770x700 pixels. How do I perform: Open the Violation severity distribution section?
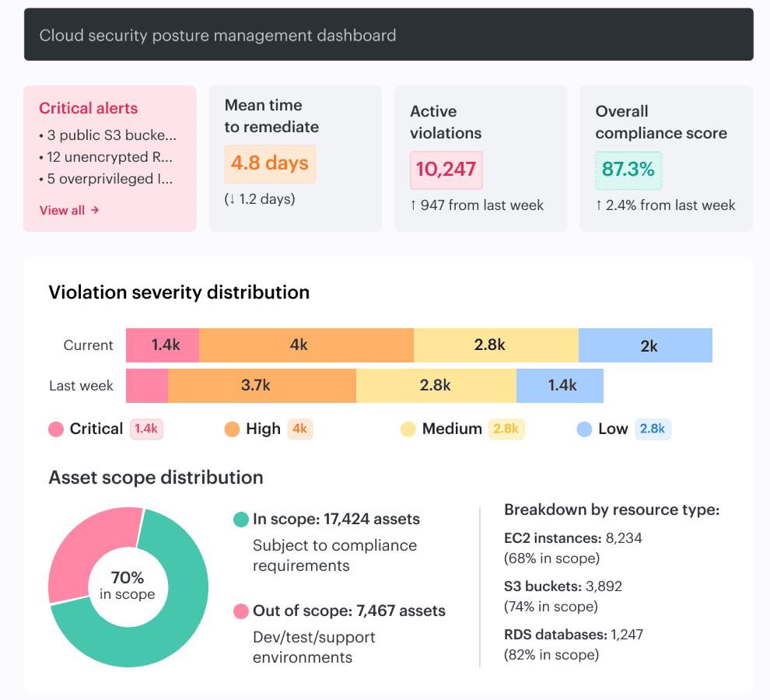click(178, 292)
